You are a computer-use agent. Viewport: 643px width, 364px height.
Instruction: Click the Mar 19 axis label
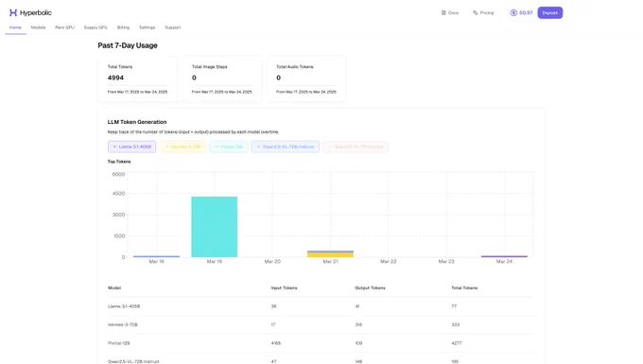point(215,262)
